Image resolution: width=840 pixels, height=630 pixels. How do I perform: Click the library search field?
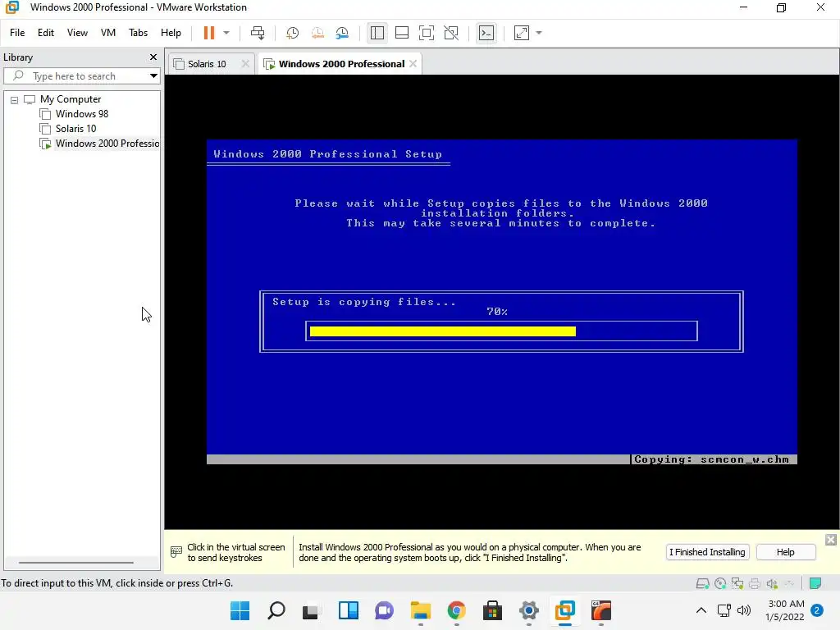83,76
